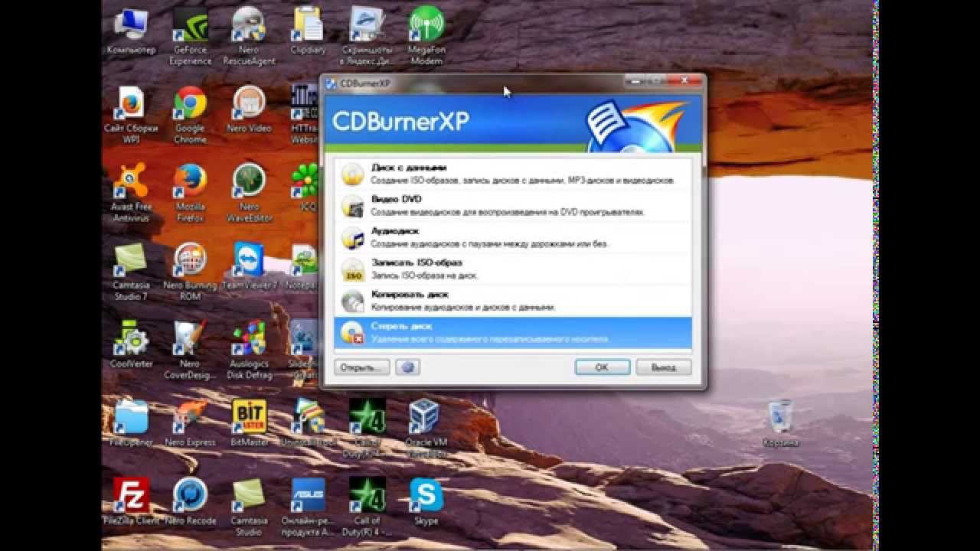The image size is (980, 551).
Task: Click the CDBurnerXP window title bar text
Action: [365, 83]
